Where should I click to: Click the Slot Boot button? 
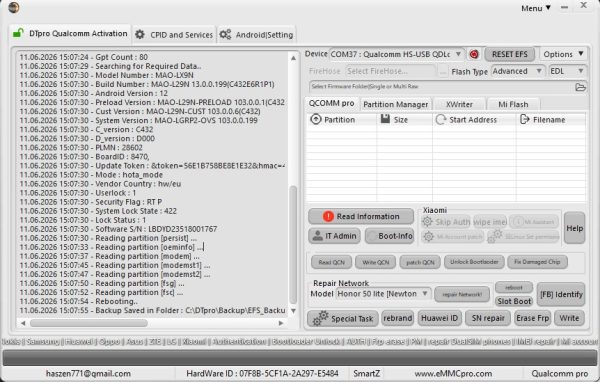[514, 301]
